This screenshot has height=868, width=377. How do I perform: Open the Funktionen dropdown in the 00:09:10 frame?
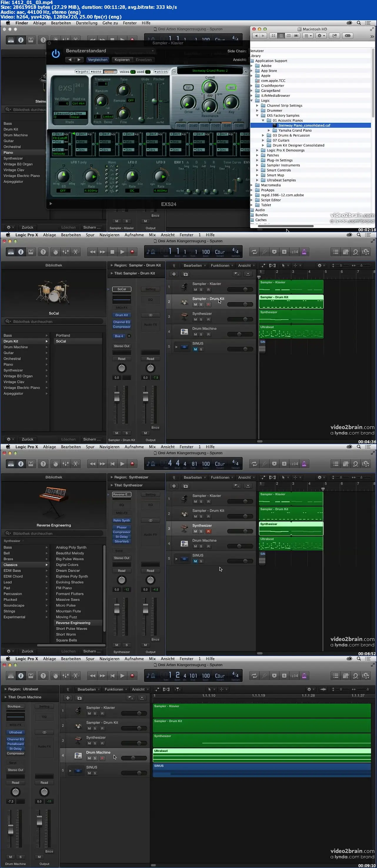116,689
